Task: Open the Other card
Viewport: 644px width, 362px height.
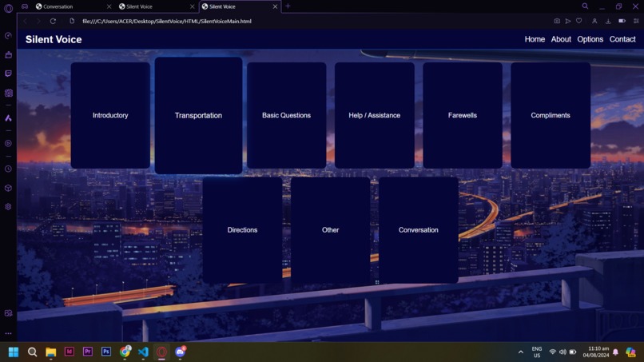Action: (x=331, y=229)
